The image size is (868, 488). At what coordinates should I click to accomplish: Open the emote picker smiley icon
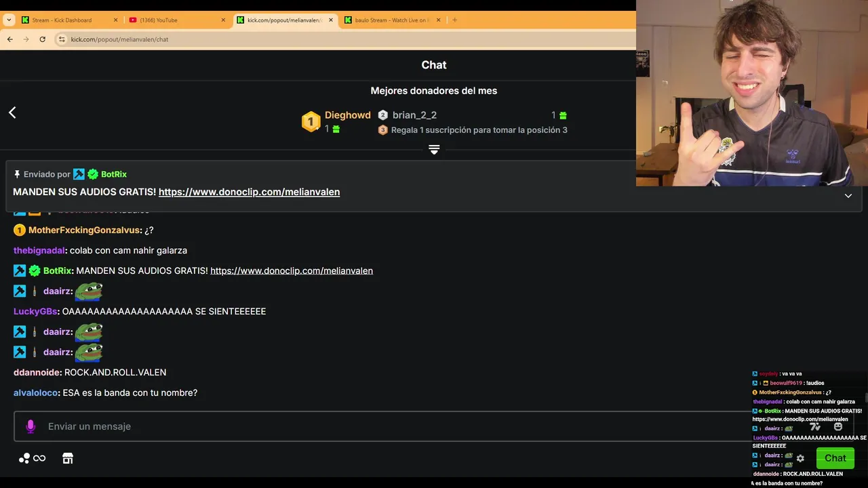(x=838, y=426)
